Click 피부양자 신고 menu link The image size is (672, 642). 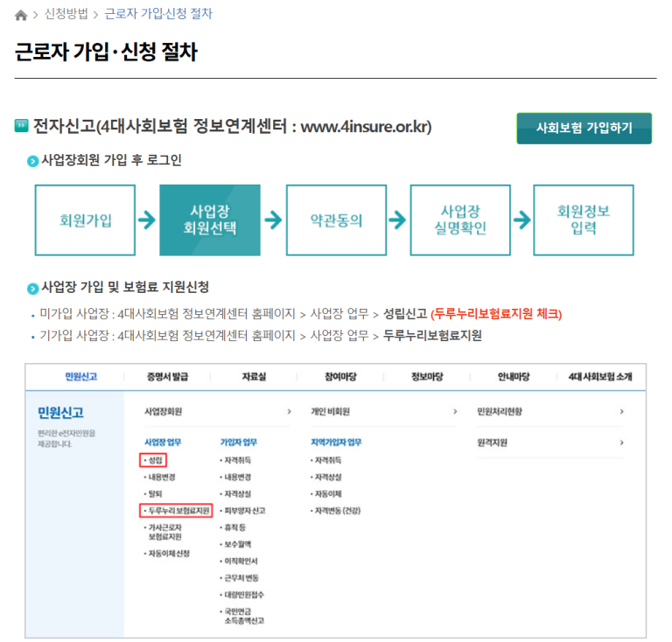tap(243, 511)
